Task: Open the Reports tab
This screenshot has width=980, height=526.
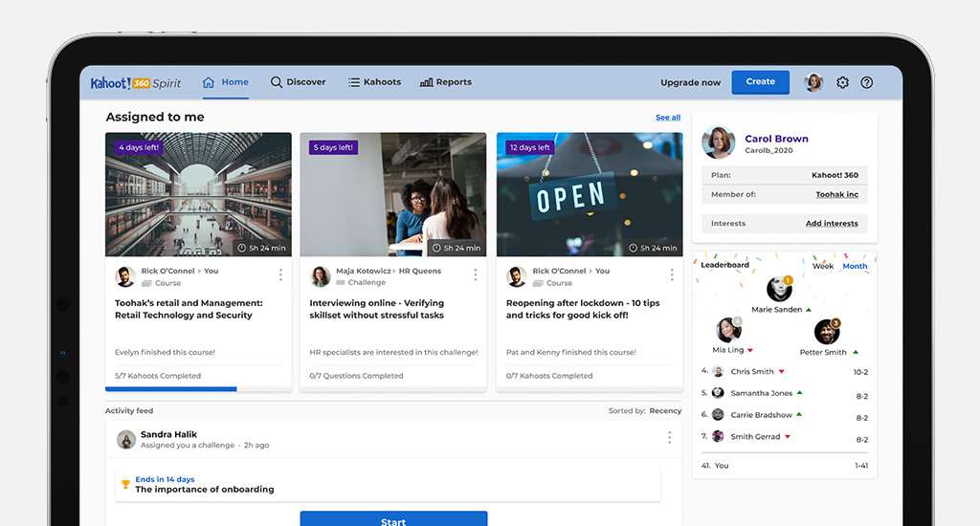Action: [x=446, y=82]
